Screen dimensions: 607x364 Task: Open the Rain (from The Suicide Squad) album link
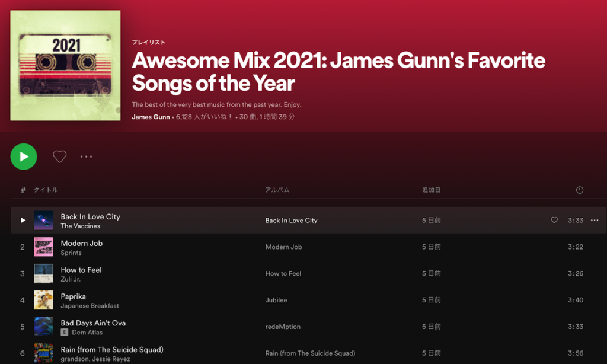310,353
